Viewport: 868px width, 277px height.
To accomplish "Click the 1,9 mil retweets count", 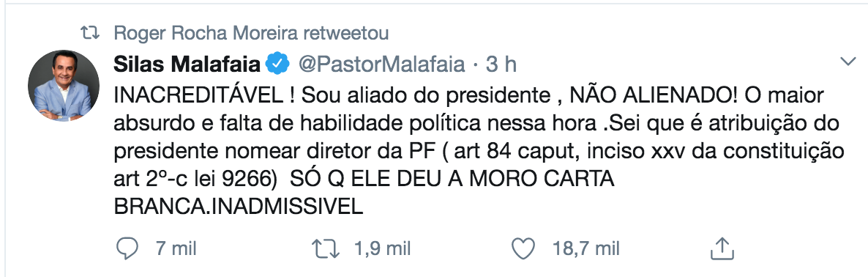I will pyautogui.click(x=381, y=248).
